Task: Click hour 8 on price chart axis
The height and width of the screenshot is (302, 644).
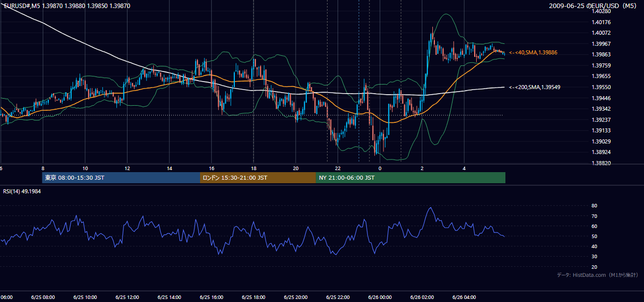Action: coord(43,168)
